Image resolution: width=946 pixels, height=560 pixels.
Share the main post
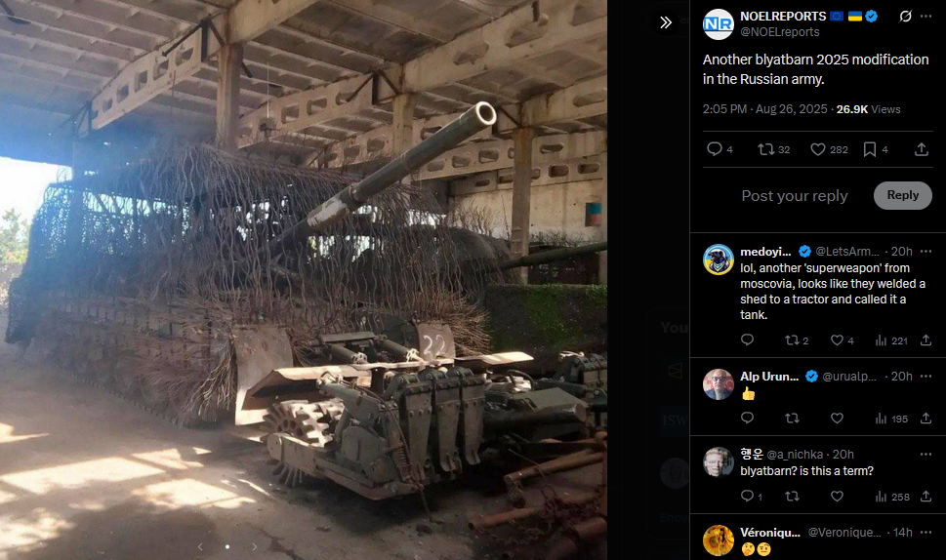point(922,149)
